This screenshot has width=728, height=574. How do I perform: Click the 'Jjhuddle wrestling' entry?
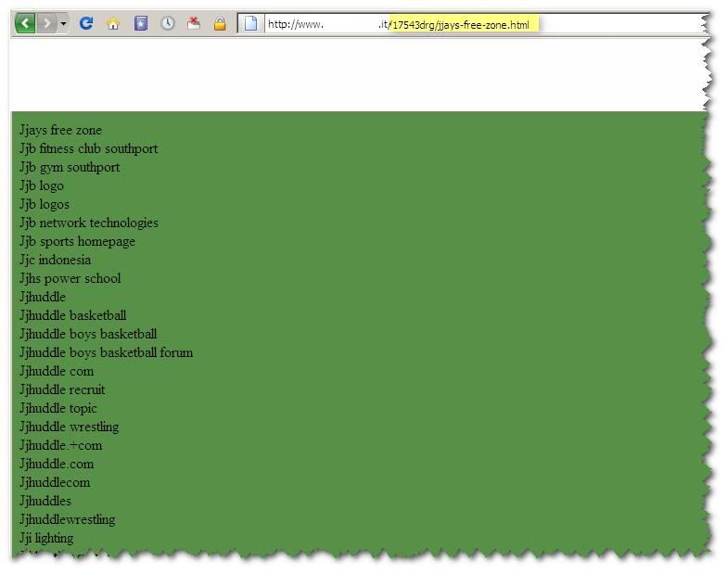pos(69,427)
